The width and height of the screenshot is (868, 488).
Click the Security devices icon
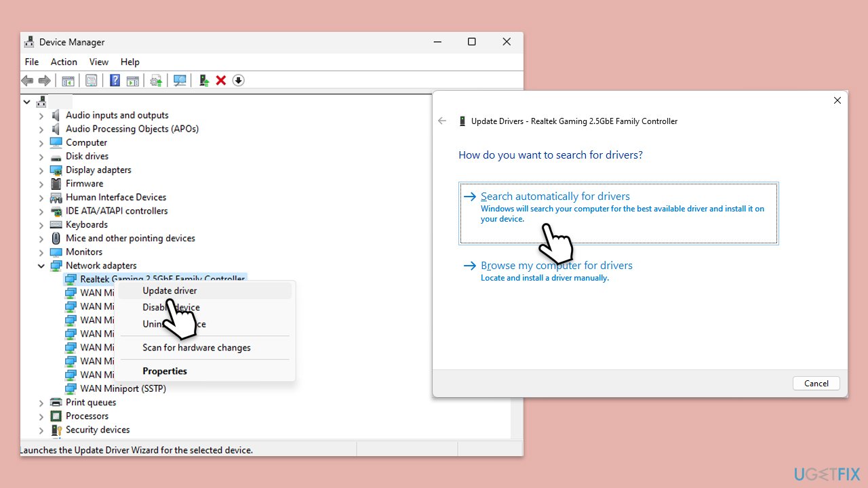pos(56,430)
